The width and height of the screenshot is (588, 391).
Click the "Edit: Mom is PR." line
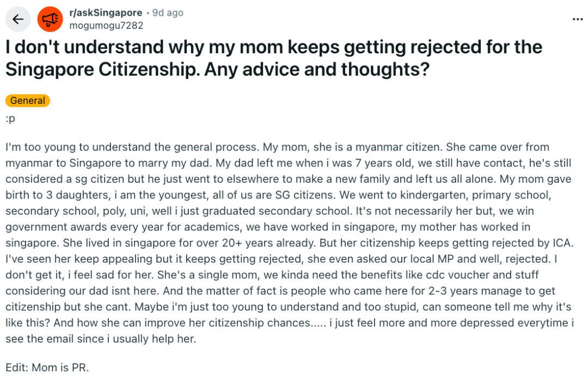[x=47, y=367]
